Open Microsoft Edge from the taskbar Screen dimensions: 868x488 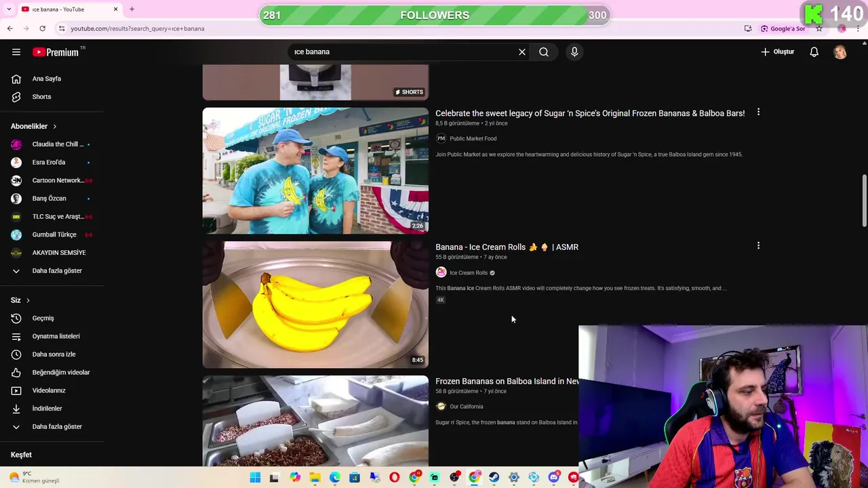pos(335,478)
